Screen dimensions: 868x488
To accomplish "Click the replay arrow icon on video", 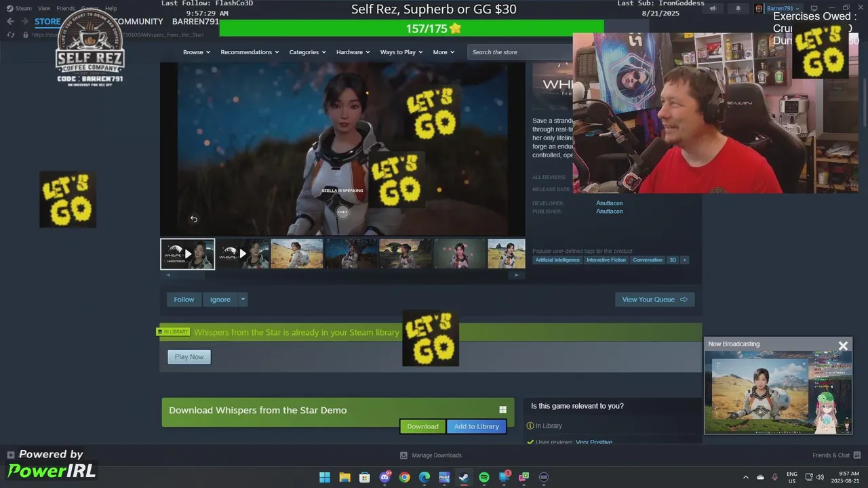I will point(193,218).
